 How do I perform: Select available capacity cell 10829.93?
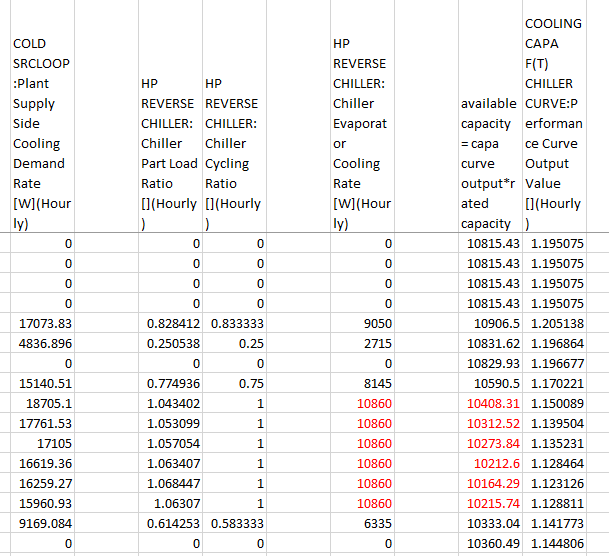[x=490, y=363]
